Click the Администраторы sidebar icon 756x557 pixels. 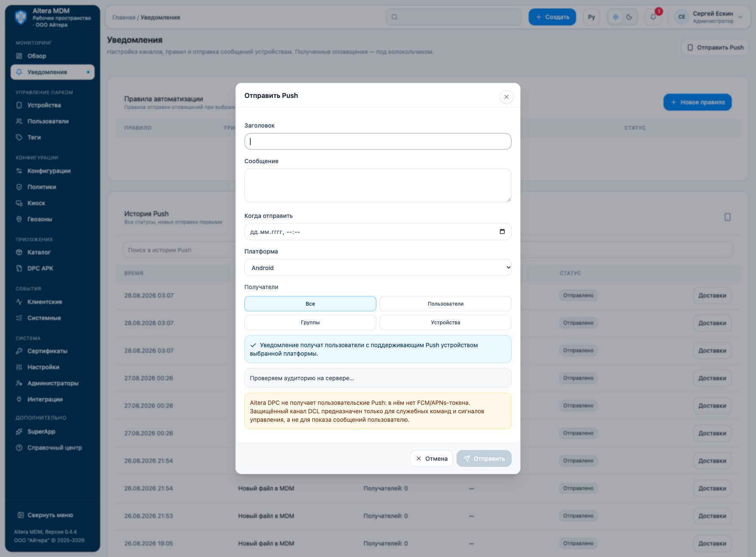point(19,383)
